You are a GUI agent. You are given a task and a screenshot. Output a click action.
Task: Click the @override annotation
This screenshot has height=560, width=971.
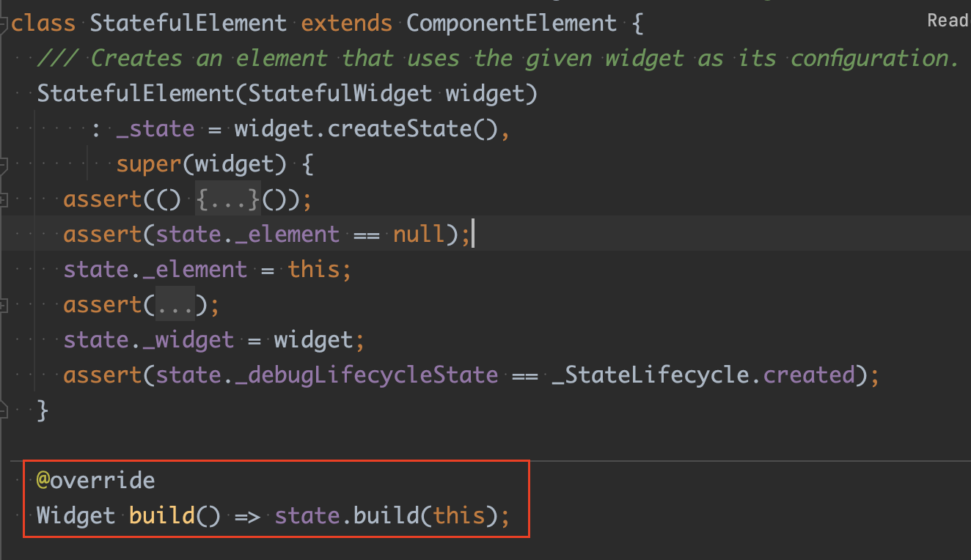point(96,481)
